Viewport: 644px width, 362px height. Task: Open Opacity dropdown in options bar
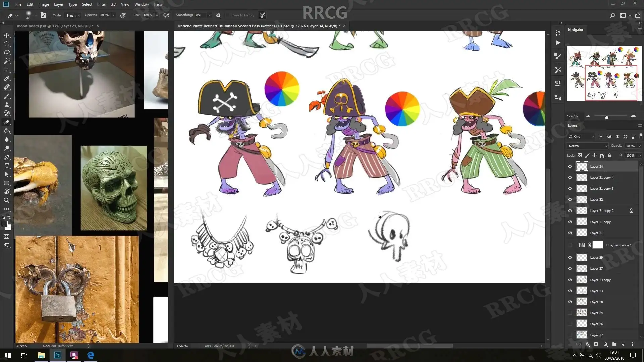click(114, 15)
